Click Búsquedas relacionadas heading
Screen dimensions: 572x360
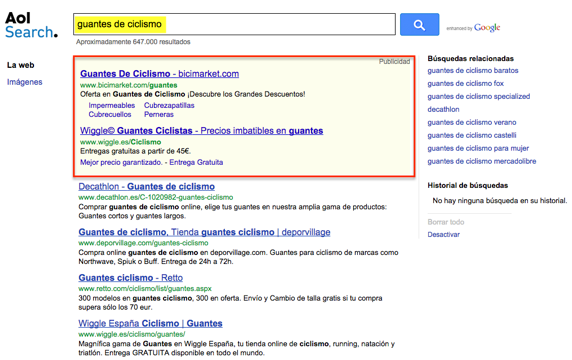[471, 58]
